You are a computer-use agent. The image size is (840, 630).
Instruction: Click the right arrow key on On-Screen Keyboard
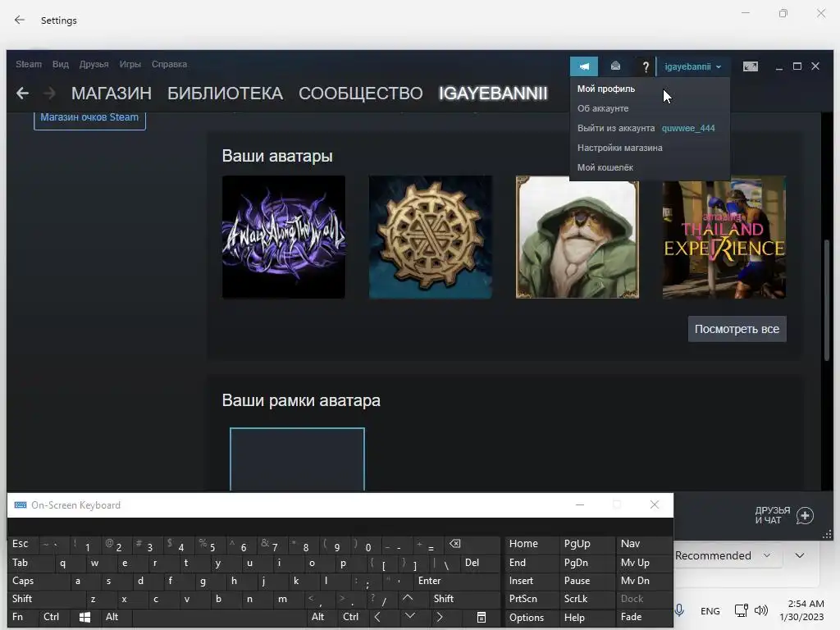pyautogui.click(x=440, y=617)
